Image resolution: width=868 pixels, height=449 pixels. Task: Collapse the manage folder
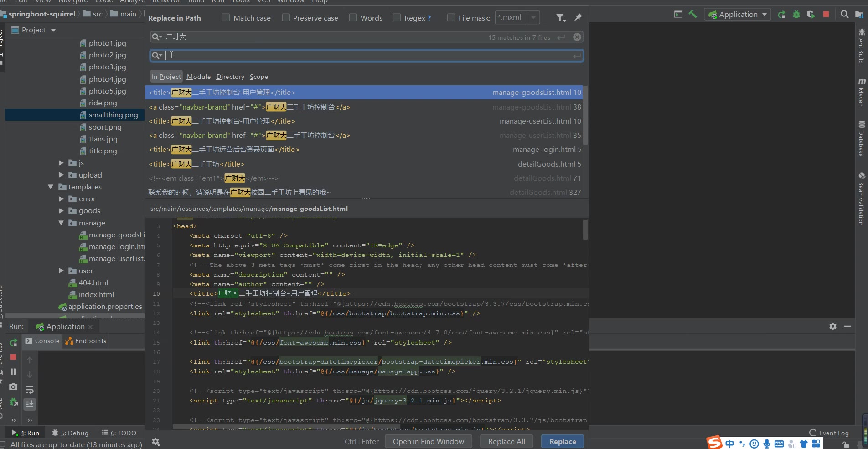click(62, 223)
